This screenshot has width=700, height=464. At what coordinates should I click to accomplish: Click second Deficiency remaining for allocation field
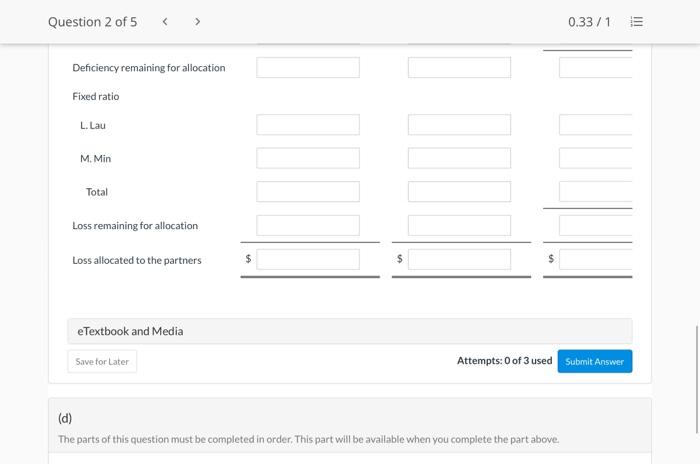tap(459, 67)
